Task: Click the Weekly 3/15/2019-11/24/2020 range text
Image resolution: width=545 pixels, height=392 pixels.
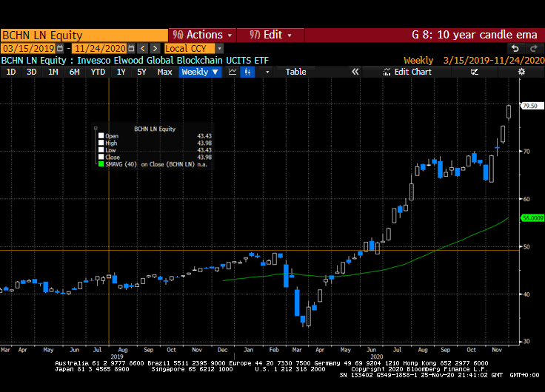Action: (474, 61)
